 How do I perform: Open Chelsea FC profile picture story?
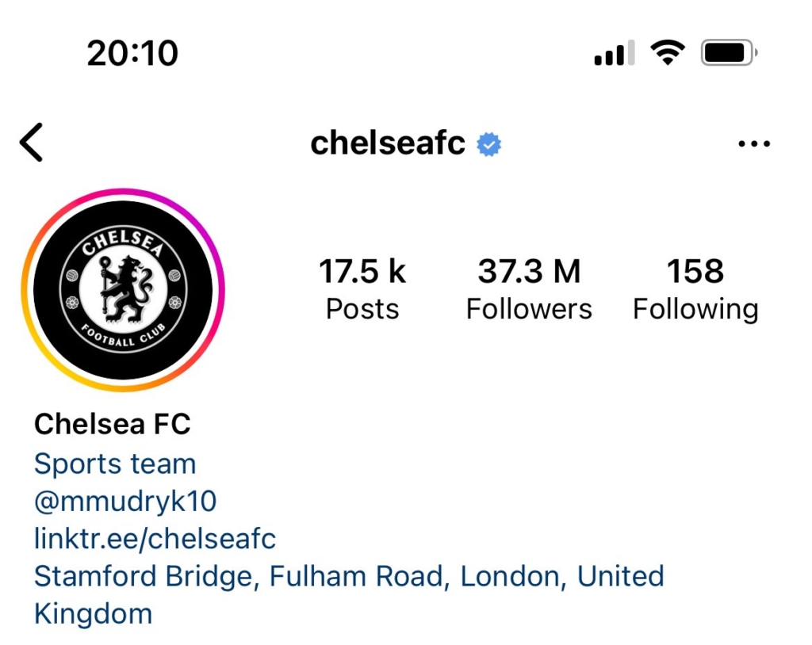tap(123, 290)
